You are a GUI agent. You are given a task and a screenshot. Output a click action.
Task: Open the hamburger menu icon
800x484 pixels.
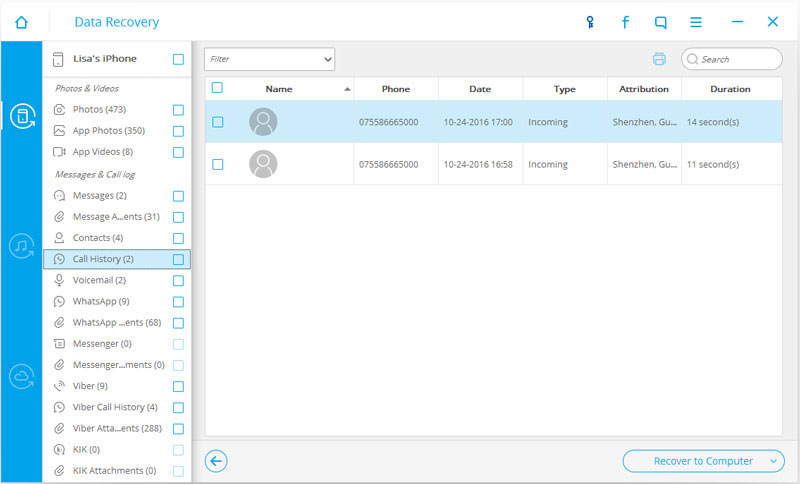pos(696,22)
